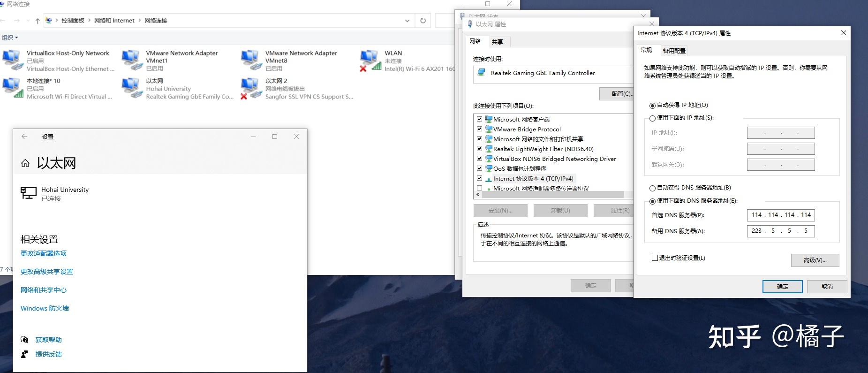This screenshot has width=868, height=373.
Task: Uncheck Realtek LightWeight Filter checkbox
Action: tap(479, 149)
